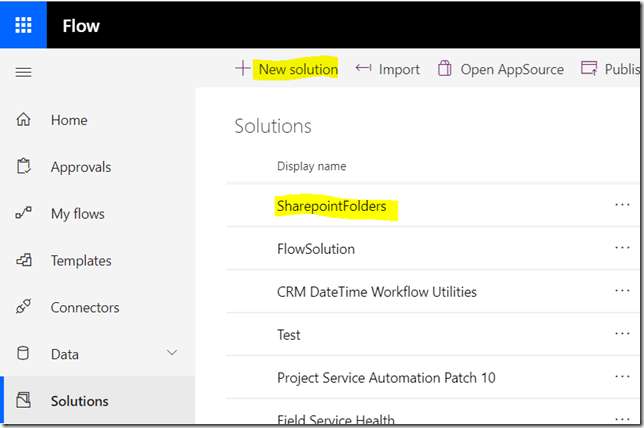Click the My flows icon

(x=23, y=213)
